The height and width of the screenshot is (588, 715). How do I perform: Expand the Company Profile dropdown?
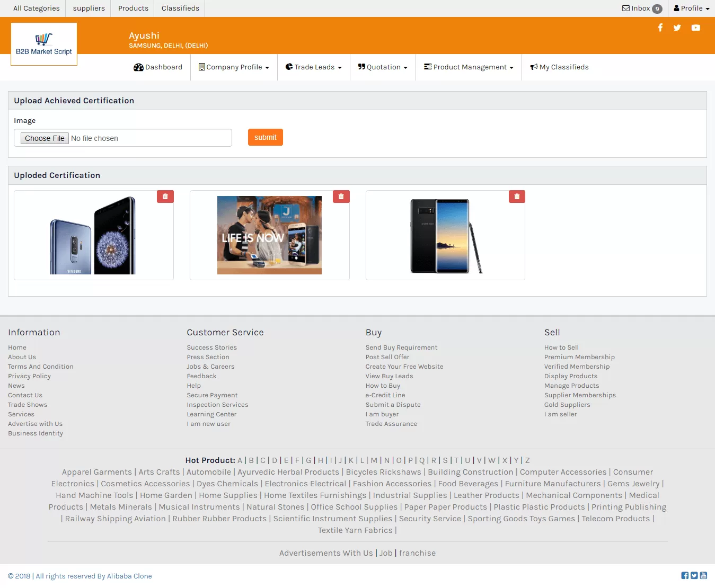click(x=234, y=67)
